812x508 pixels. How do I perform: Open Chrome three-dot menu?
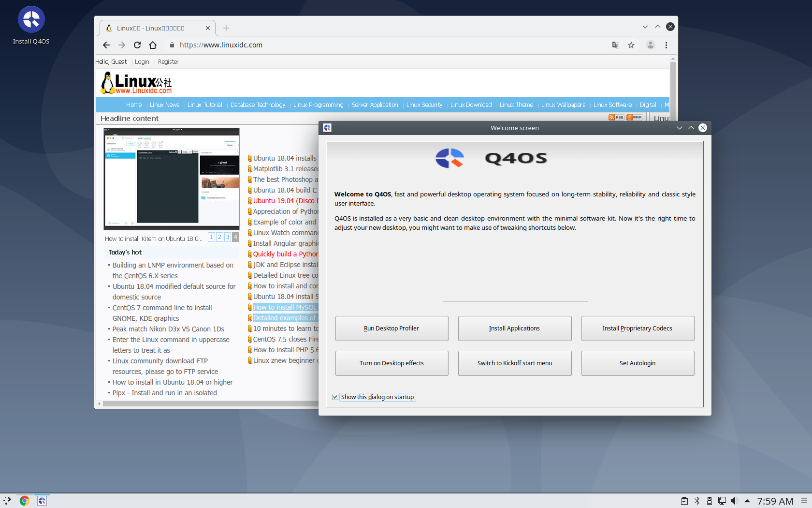666,45
